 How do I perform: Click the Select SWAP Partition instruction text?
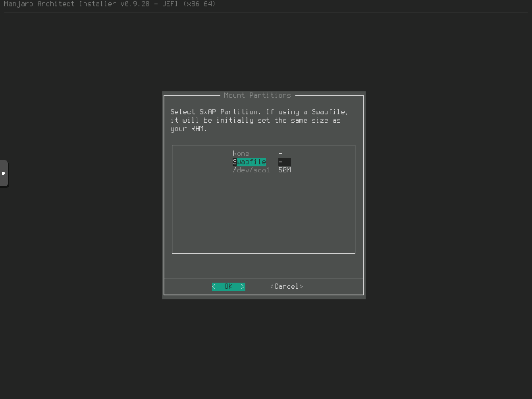point(259,120)
